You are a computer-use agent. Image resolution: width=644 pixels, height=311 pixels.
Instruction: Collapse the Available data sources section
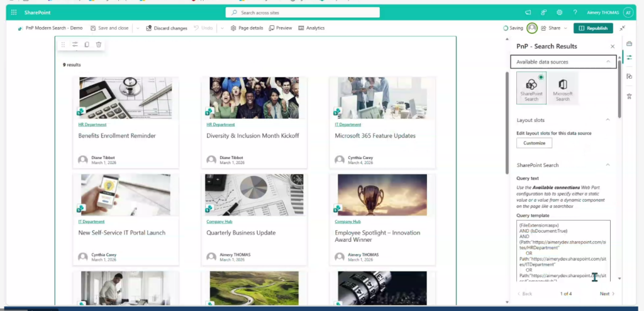pos(608,62)
